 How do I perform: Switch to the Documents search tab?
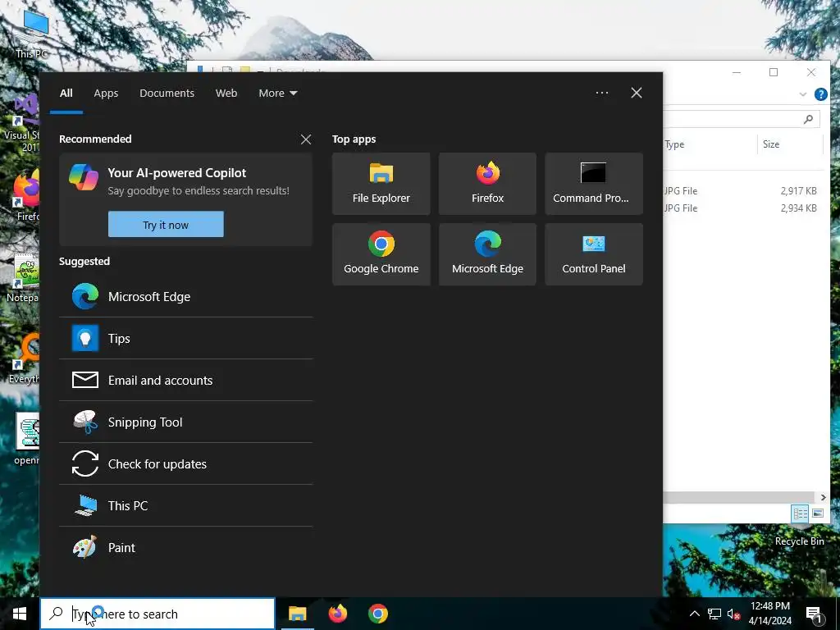point(167,93)
